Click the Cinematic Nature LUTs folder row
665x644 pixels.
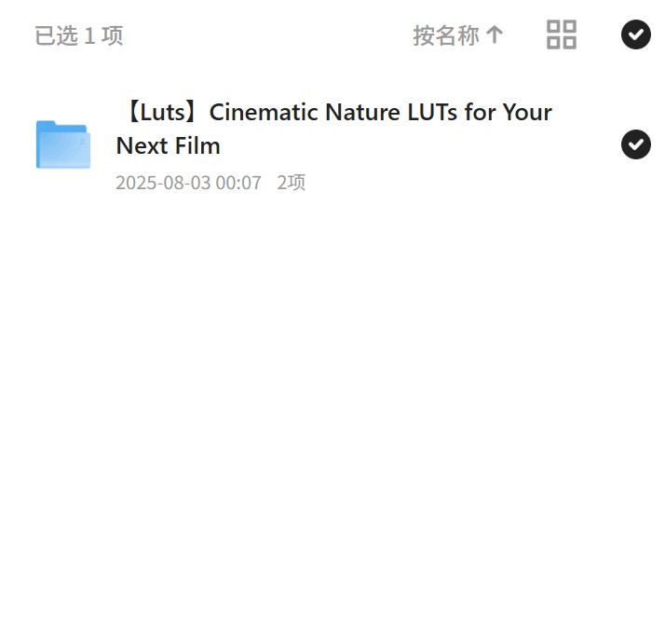(x=332, y=144)
